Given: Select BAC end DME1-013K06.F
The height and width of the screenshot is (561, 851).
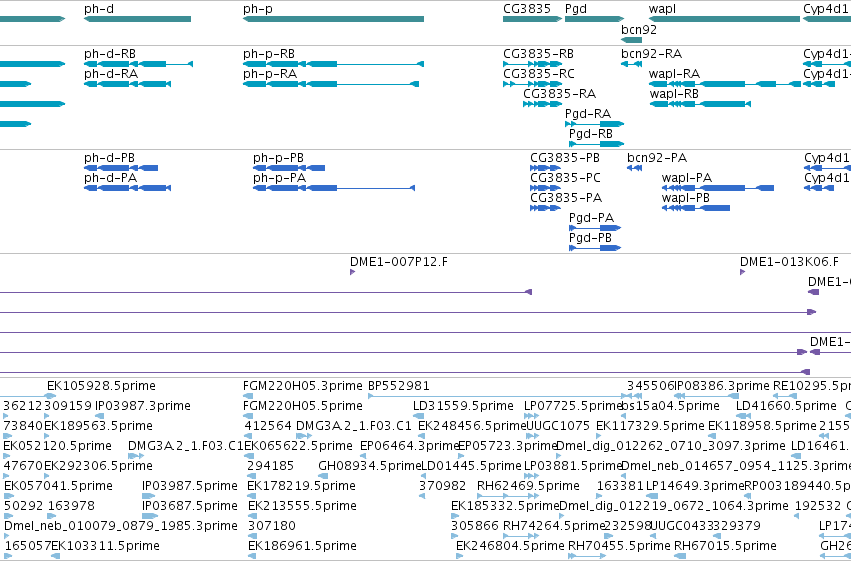Looking at the screenshot, I should click(x=789, y=262).
